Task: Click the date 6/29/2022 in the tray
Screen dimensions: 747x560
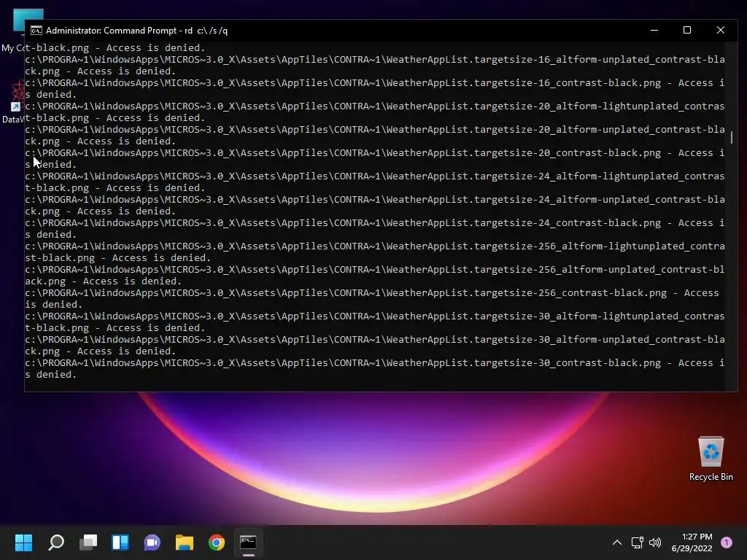Action: [692, 548]
